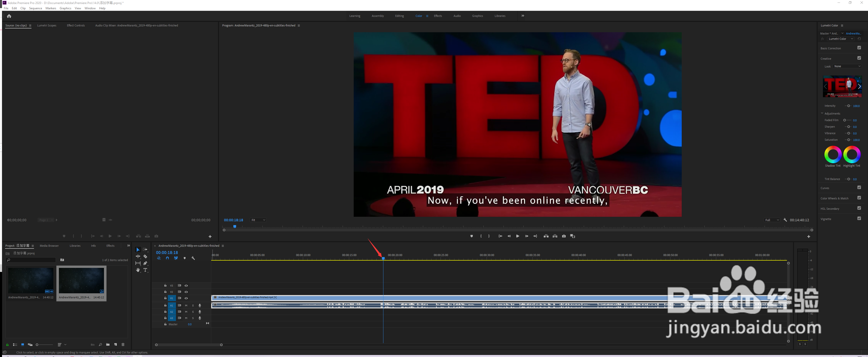Click Insert sequences as nests icon
The height and width of the screenshot is (357, 868).
tap(159, 258)
